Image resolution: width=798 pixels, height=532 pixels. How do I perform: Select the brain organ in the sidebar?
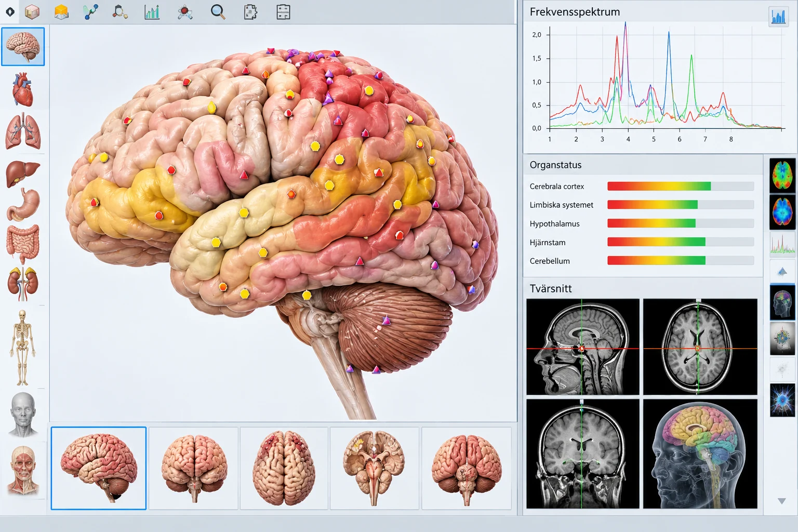(x=23, y=47)
